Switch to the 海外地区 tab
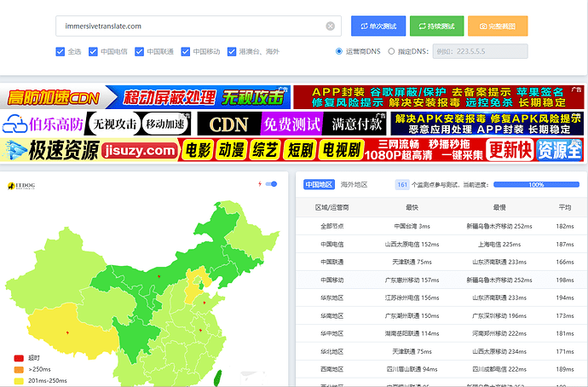This screenshot has width=588, height=387. (x=354, y=184)
